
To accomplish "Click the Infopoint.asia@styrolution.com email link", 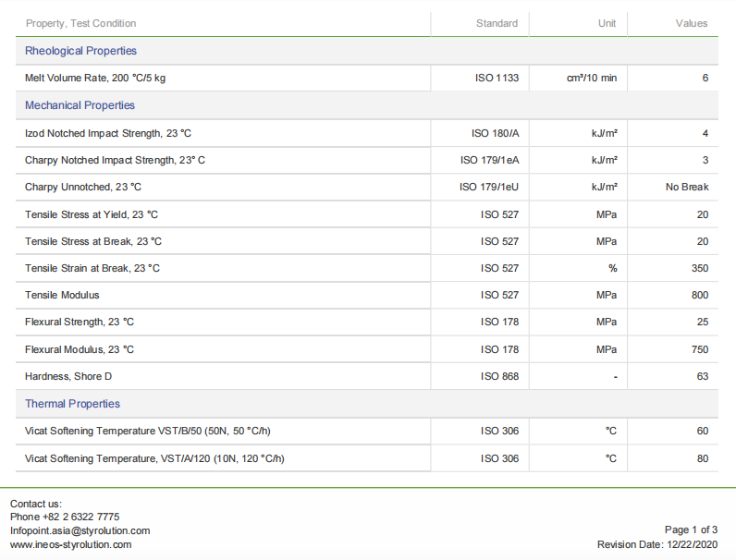I will click(x=80, y=530).
